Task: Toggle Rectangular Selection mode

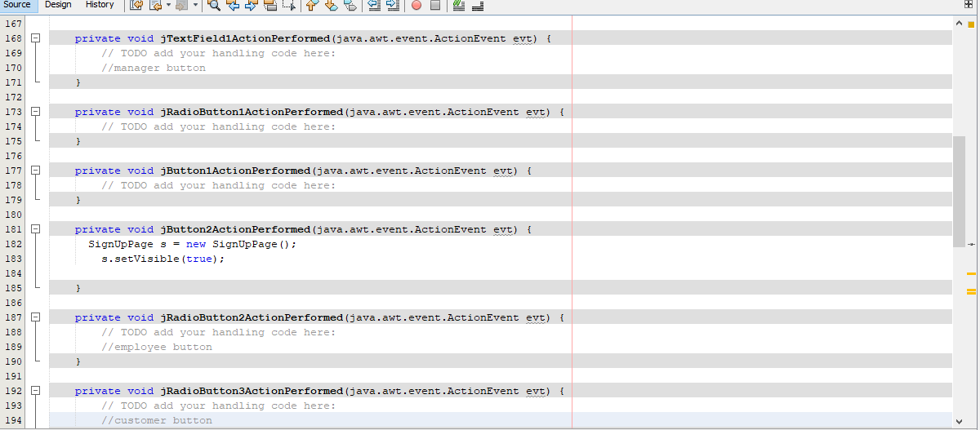Action: tap(289, 6)
